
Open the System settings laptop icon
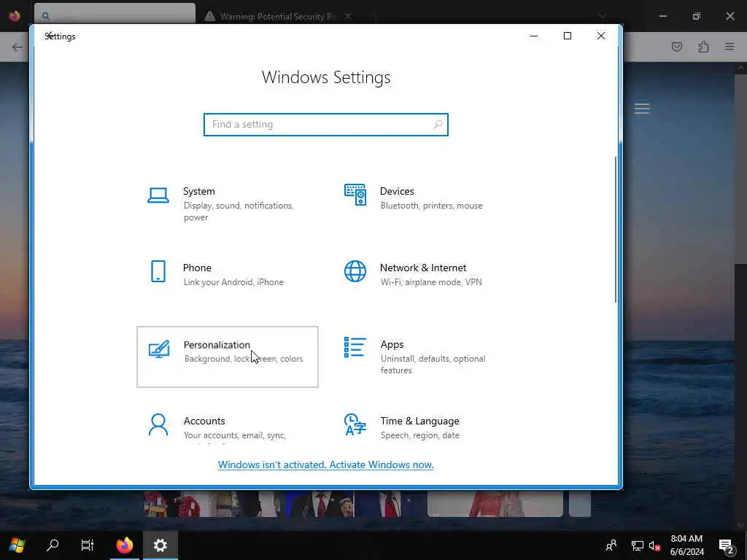click(158, 195)
